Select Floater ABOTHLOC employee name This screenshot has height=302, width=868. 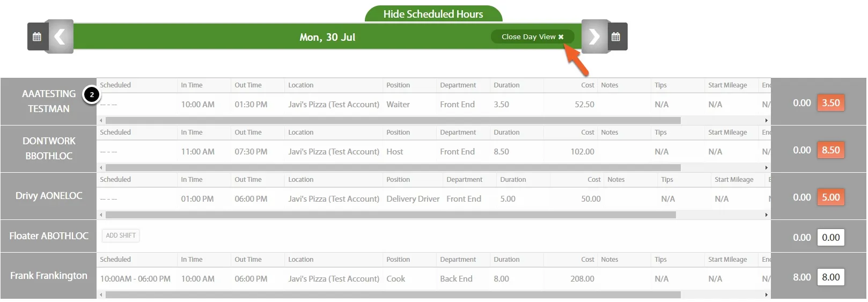49,235
